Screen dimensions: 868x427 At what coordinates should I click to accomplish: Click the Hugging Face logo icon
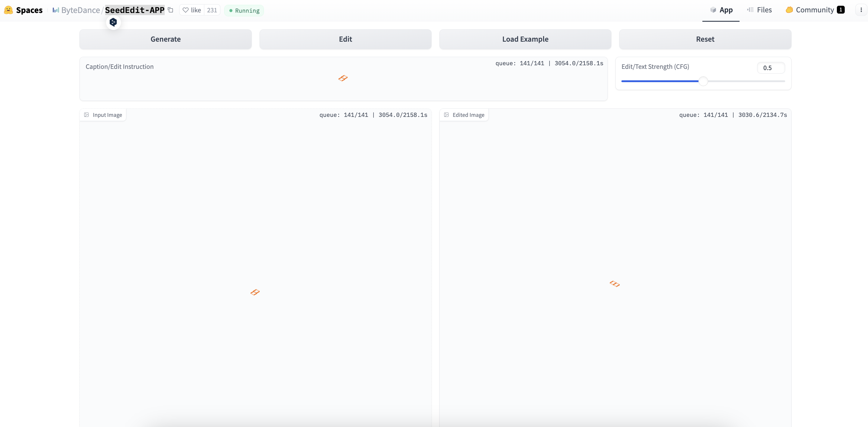click(x=8, y=10)
